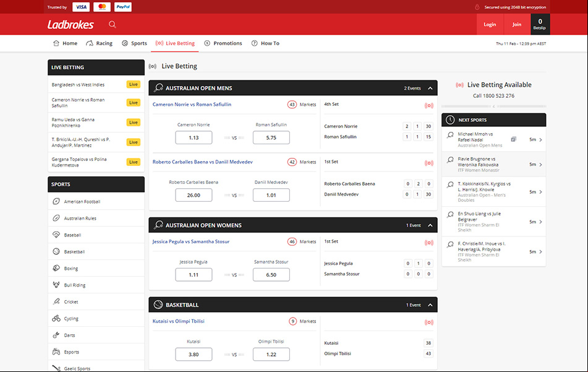Open T. Brkic/A.-U.-H. Qureshi live event
This screenshot has height=372, width=588.
pos(96,142)
